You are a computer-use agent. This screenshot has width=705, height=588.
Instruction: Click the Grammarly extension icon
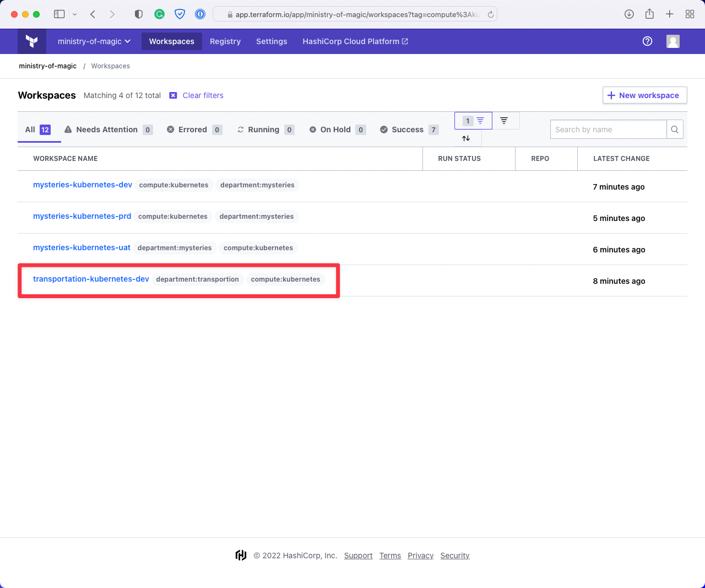pyautogui.click(x=159, y=14)
